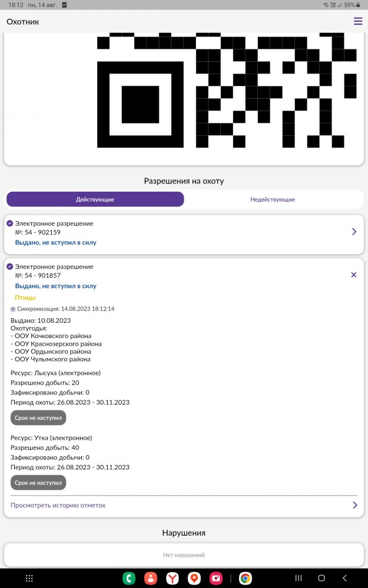Collapse permit 54 - 901857 with X

pos(354,275)
